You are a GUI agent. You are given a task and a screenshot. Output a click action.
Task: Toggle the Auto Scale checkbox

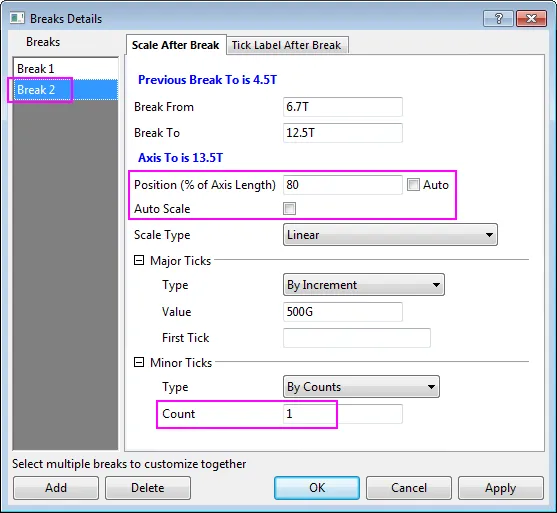tap(290, 209)
